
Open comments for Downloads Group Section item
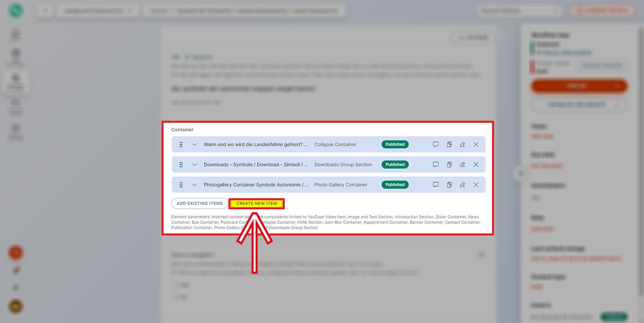pyautogui.click(x=436, y=165)
